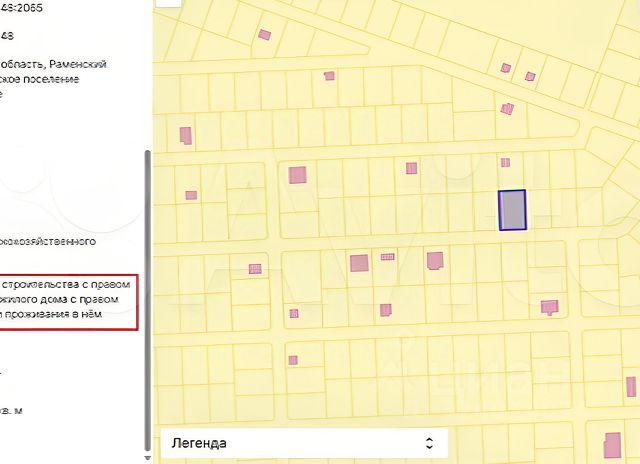Viewport: 640px width, 464px height.
Task: Click the сельскохозяйственного category text in left panel
Action: point(48,241)
